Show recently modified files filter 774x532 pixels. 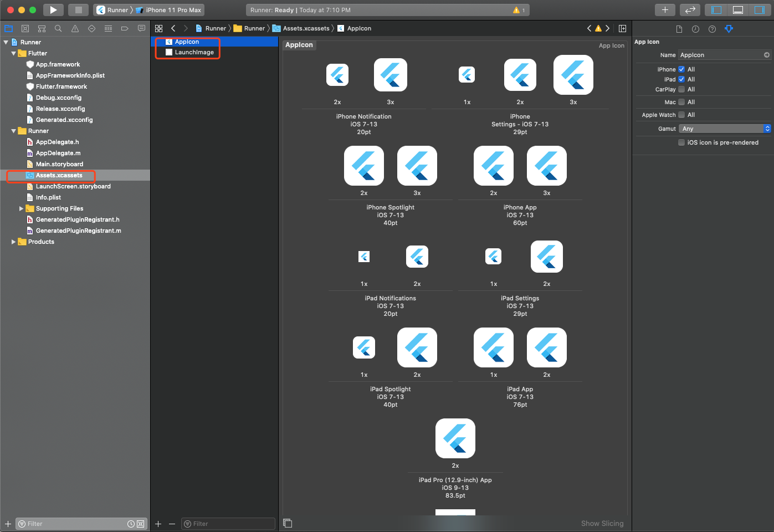[131, 524]
